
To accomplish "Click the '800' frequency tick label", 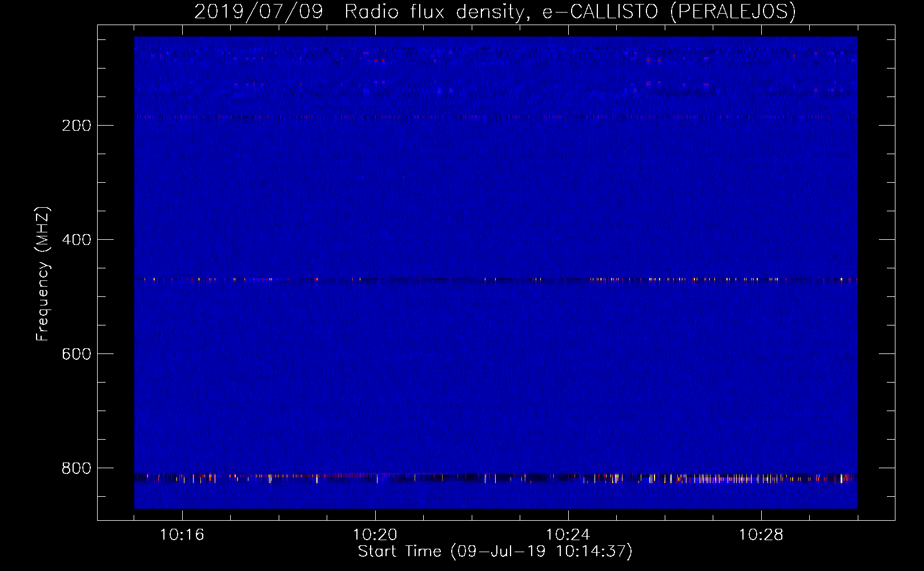I will [77, 468].
